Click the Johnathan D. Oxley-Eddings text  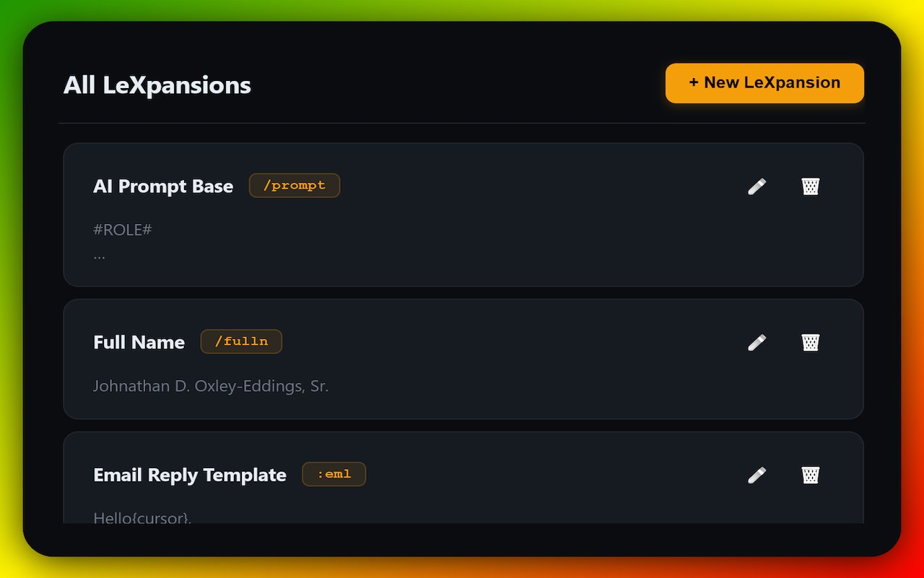coord(211,387)
